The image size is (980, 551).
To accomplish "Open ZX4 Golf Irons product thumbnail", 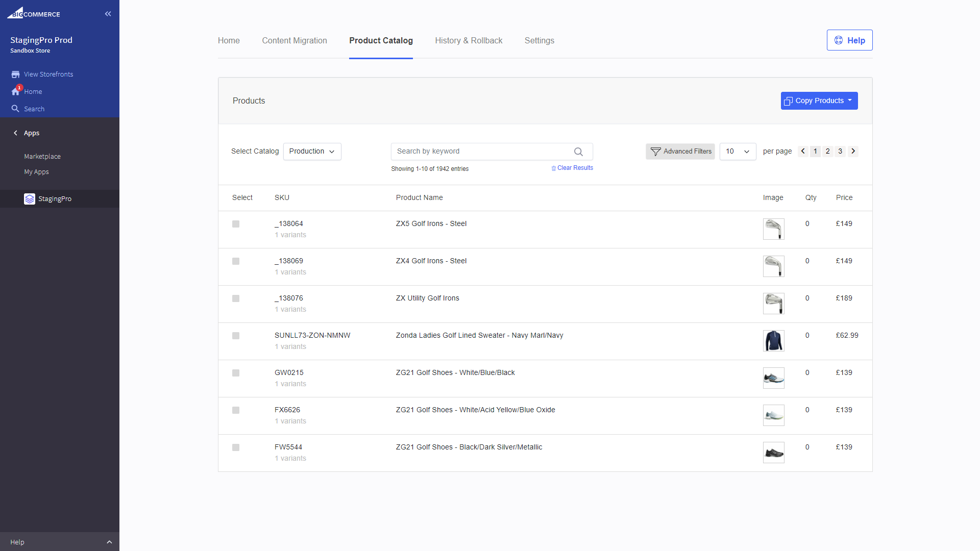I will click(x=773, y=266).
